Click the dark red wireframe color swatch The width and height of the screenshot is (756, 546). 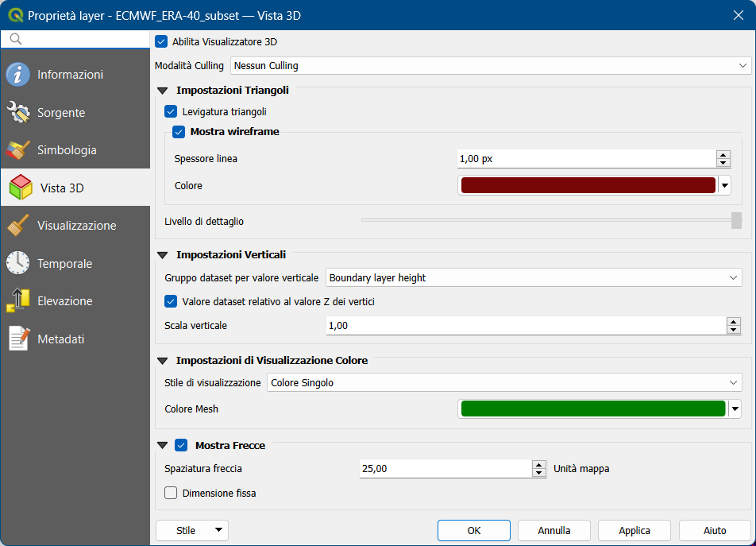(588, 185)
